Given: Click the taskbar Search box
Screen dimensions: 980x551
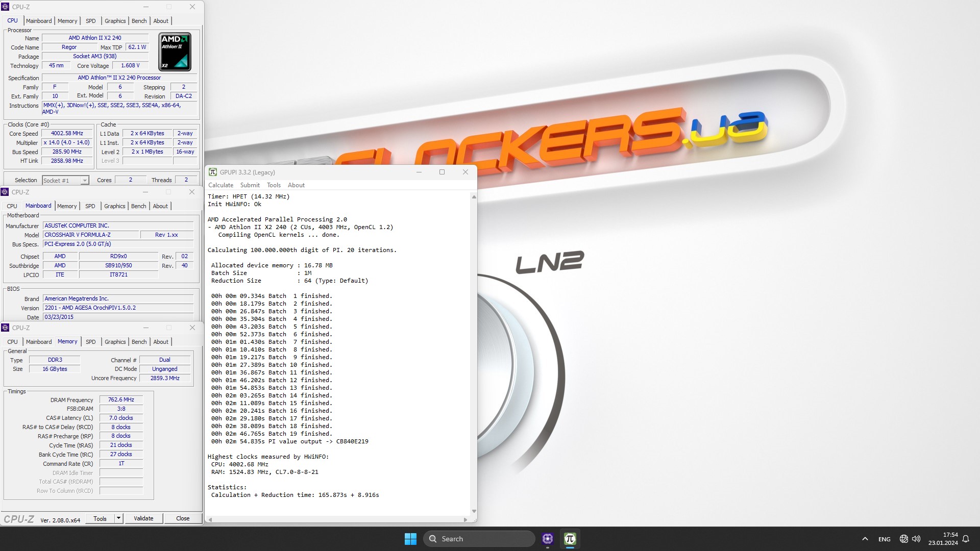Looking at the screenshot, I should [479, 539].
